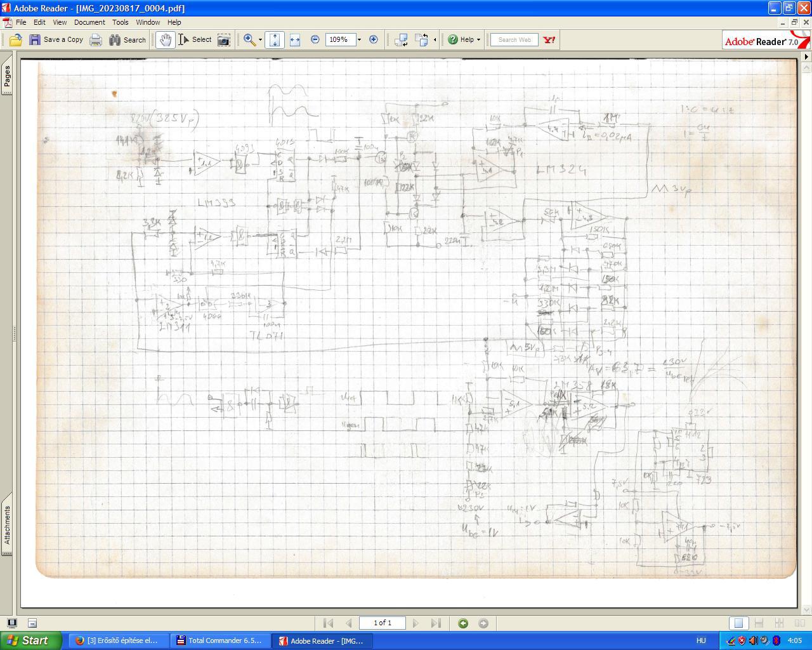
Task: Click the Save a Copy button
Action: coord(56,39)
